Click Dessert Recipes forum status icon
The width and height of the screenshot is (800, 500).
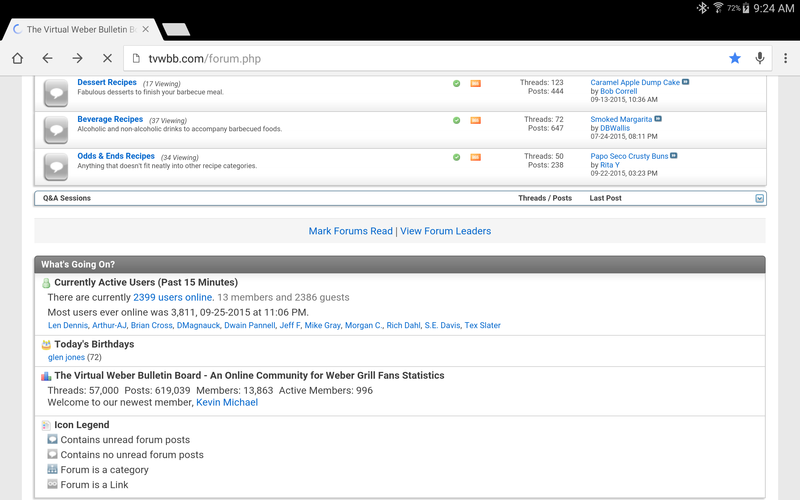tap(56, 93)
